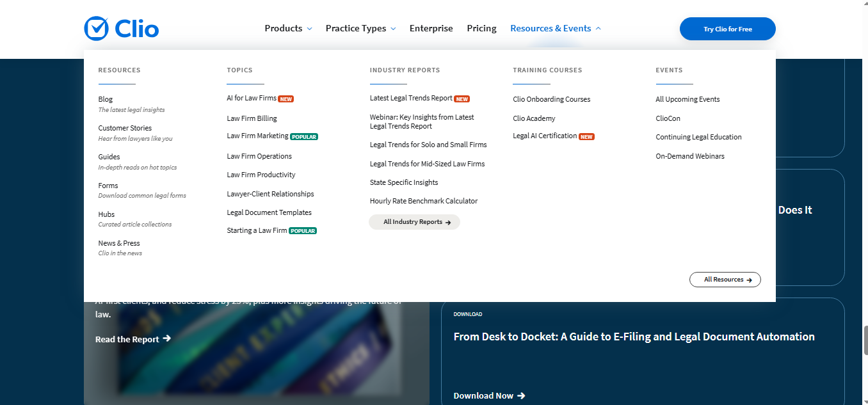View ClioCon event page

668,118
